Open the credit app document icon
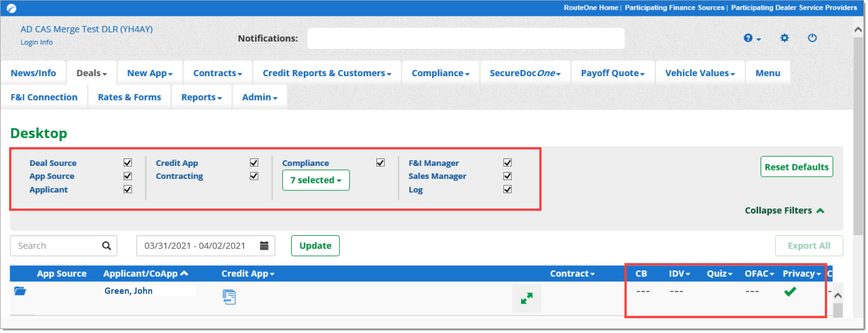The height and width of the screenshot is (333, 868). click(x=229, y=297)
